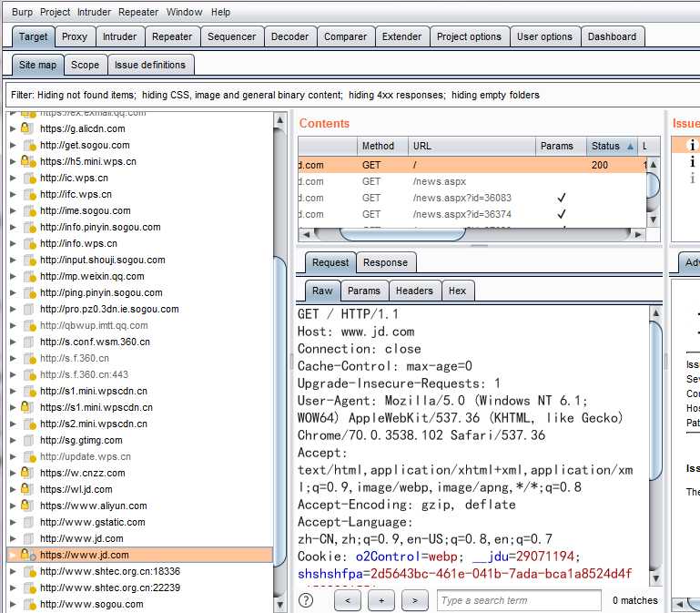700x613 pixels.
Task: Switch to the Proxy tab
Action: tap(75, 36)
